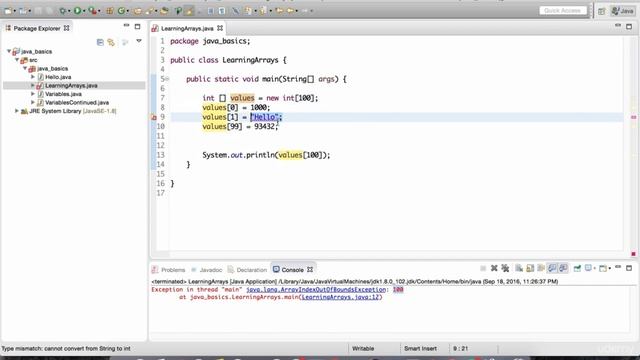Click the Last Edit Location arrow icon
The width and height of the screenshot is (640, 360).
click(x=279, y=11)
